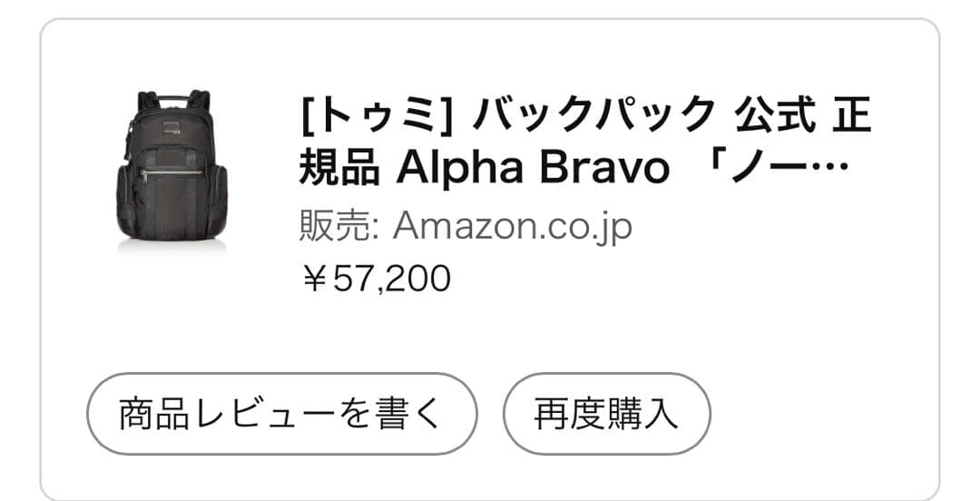980x501 pixels.
Task: Tap the Amazon.co.jp seller name
Action: coord(512,227)
